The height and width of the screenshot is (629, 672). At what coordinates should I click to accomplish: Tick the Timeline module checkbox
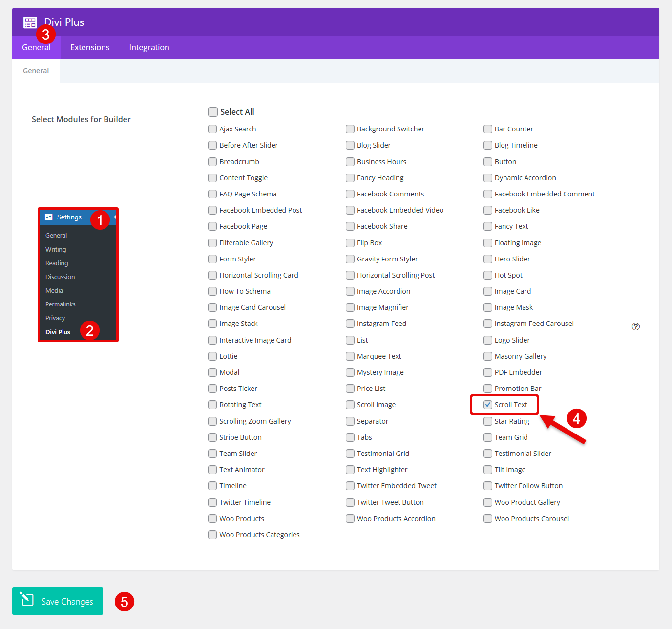coord(212,486)
